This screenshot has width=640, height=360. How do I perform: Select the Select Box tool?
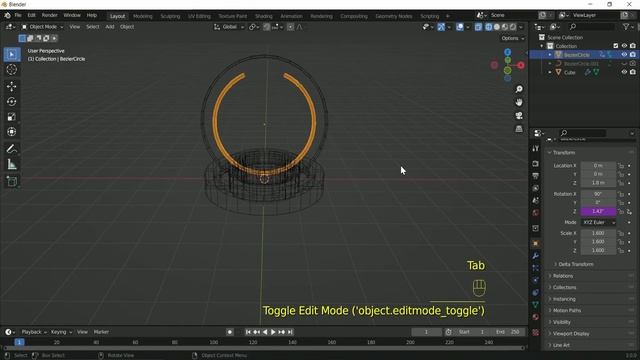pyautogui.click(x=12, y=54)
